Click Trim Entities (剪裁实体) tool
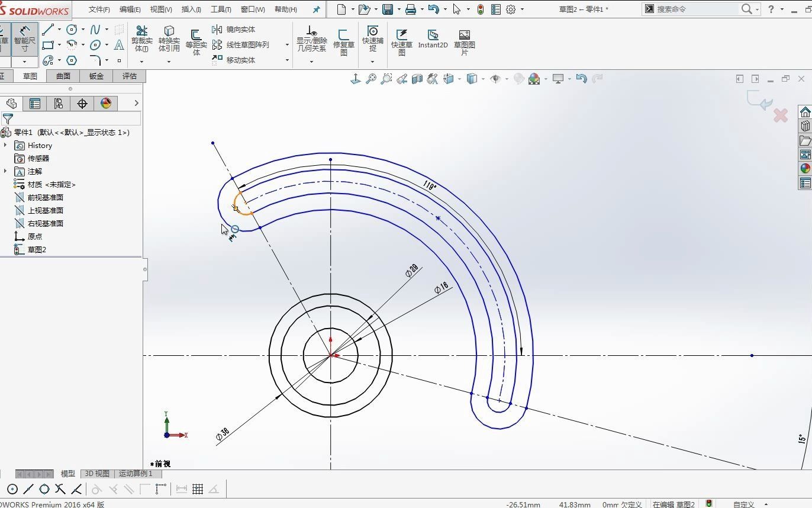The height and width of the screenshot is (508, 812). [141, 38]
